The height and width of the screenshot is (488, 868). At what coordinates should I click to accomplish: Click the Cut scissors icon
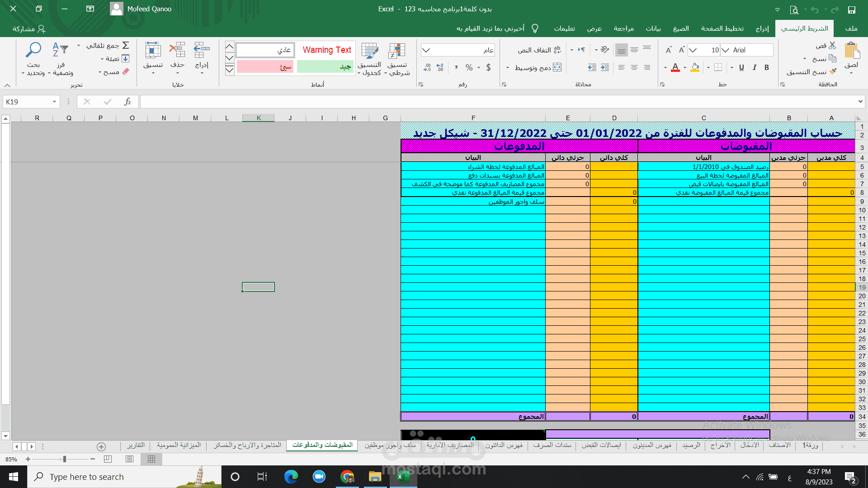pos(832,46)
